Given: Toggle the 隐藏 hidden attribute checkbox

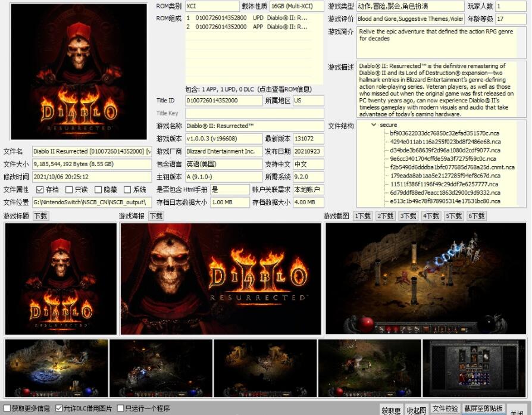Looking at the screenshot, I should (x=98, y=189).
